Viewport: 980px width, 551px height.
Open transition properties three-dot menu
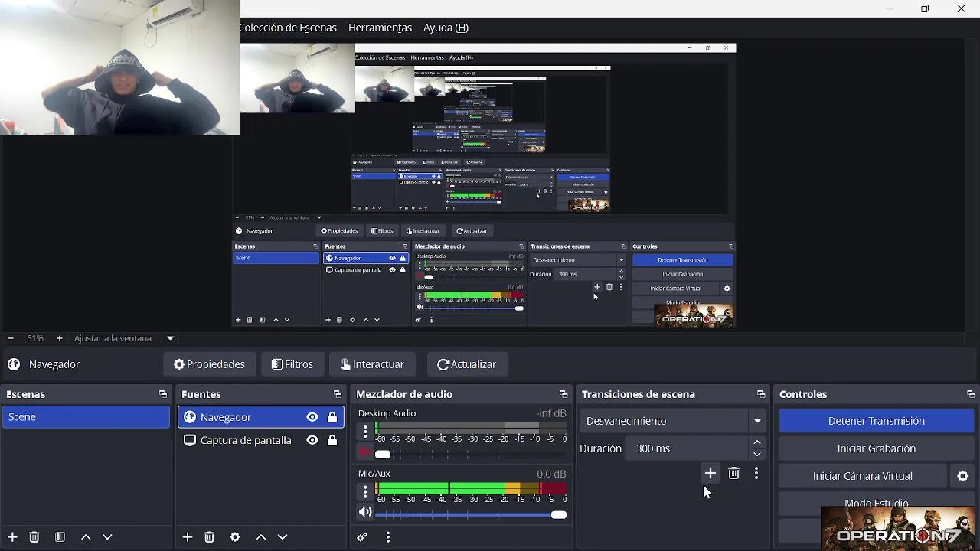point(756,474)
